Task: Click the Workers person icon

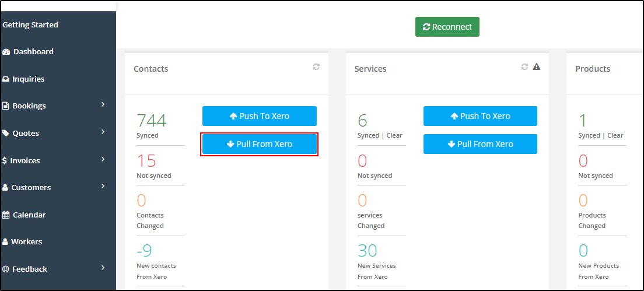Action: pos(5,242)
